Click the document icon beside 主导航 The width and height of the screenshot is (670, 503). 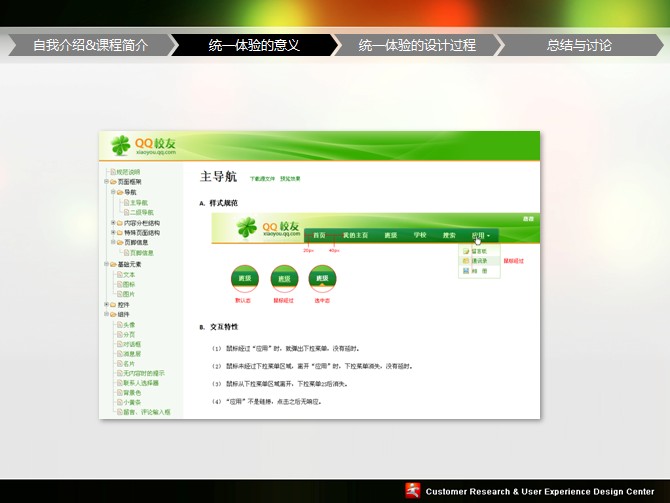point(126,203)
